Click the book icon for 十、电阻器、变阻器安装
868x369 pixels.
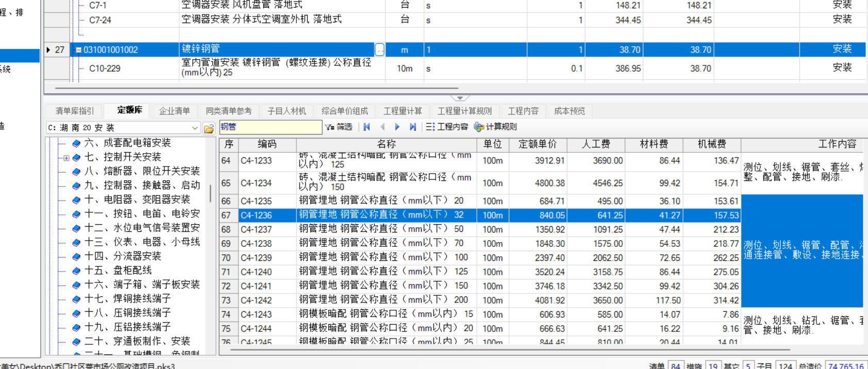click(x=76, y=200)
